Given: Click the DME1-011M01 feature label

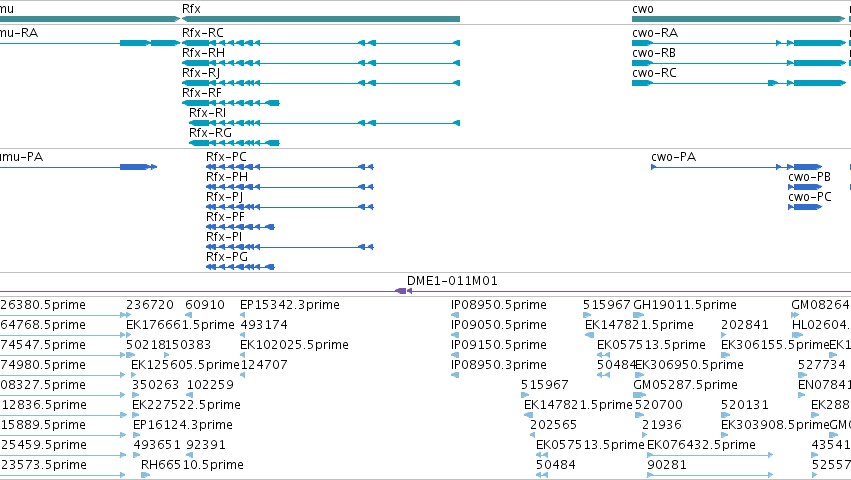Looking at the screenshot, I should [x=452, y=281].
